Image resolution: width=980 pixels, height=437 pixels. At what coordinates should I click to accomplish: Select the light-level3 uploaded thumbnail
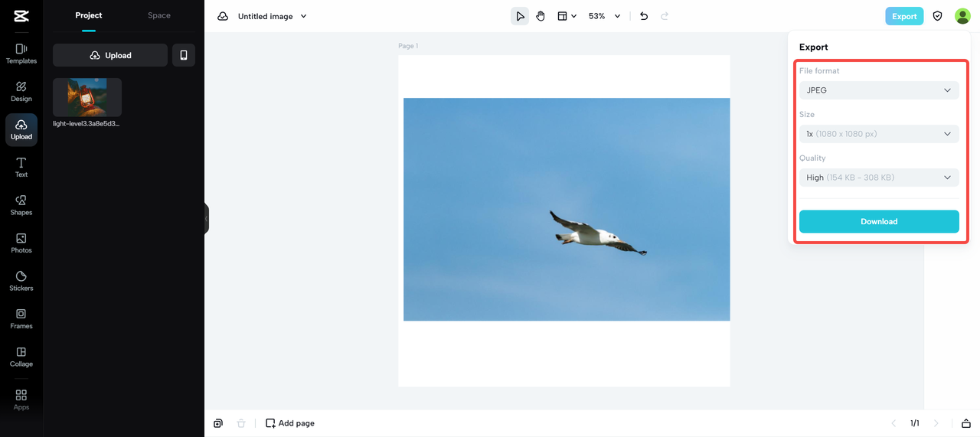(87, 97)
